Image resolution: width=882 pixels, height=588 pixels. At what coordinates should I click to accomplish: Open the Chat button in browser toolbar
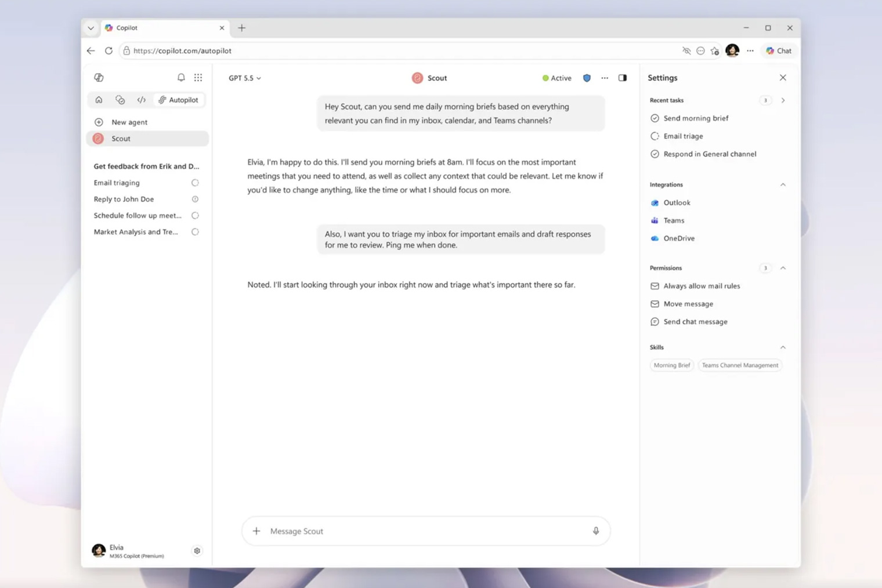coord(779,51)
